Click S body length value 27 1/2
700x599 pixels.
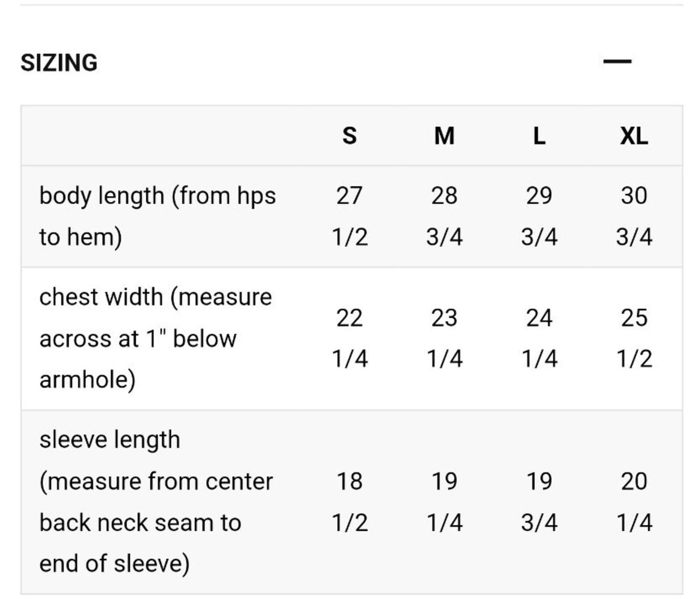350,216
